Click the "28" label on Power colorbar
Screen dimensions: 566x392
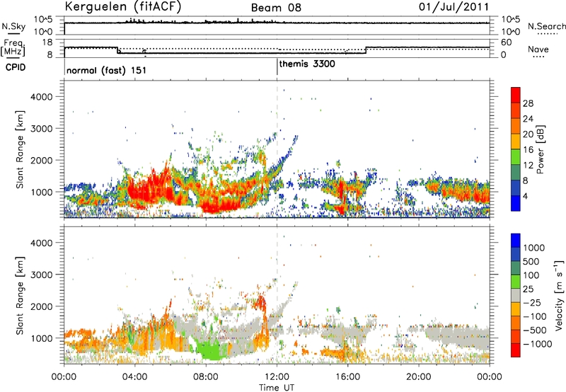(x=528, y=103)
